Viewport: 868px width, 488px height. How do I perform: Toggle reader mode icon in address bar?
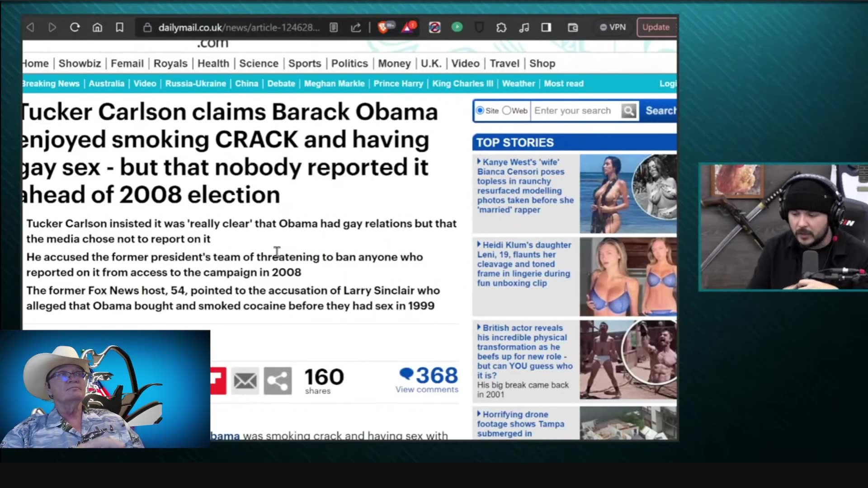[334, 28]
